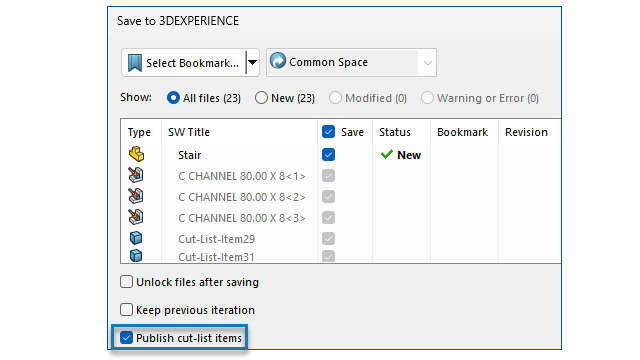Click the C CHANNEL 80.00 X 8<1> part icon
The height and width of the screenshot is (360, 640).
136,175
